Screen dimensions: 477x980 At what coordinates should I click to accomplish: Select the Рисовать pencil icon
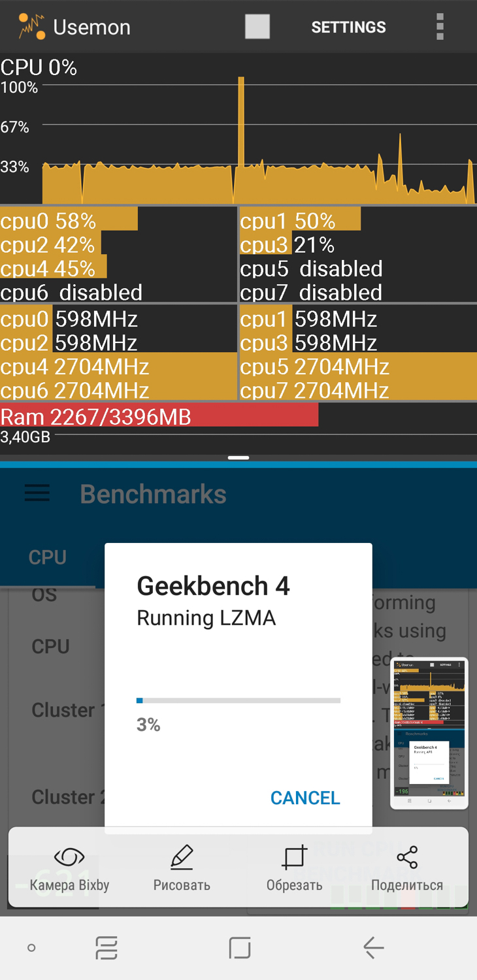182,857
